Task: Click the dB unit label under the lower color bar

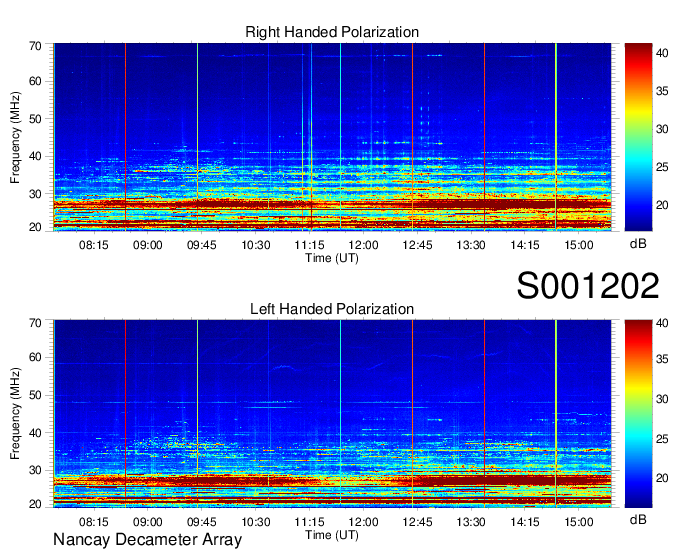Action: point(638,519)
